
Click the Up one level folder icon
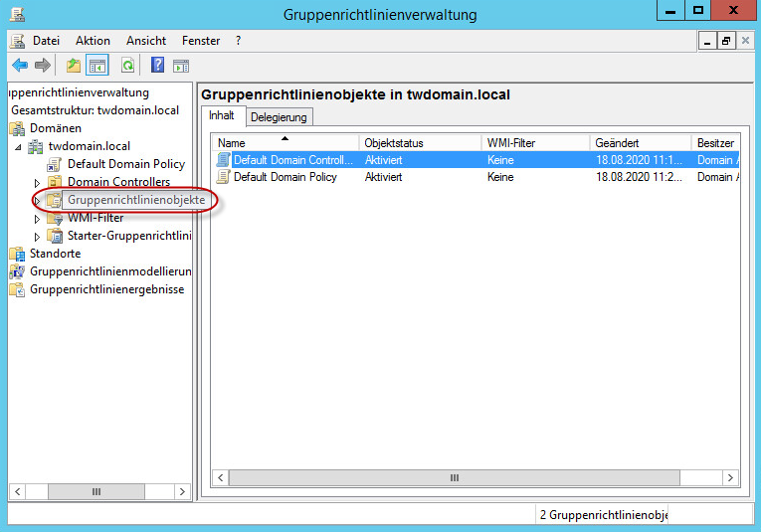click(74, 65)
